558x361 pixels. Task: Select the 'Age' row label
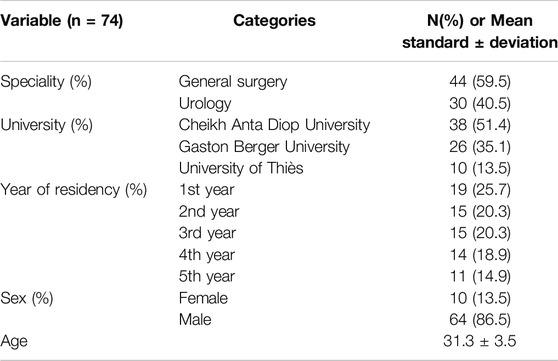coord(14,342)
